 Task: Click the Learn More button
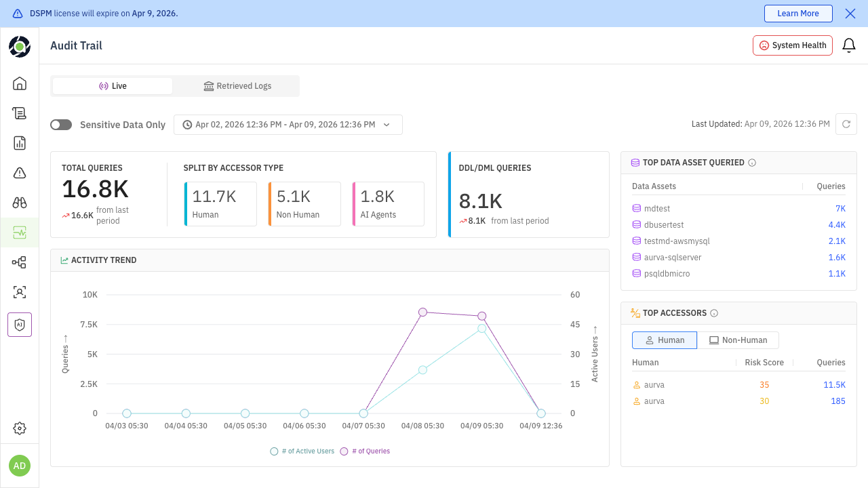[x=797, y=14]
